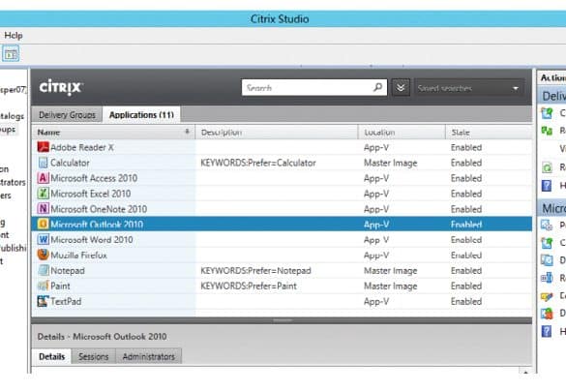Click the Microsoft Access 2010 icon
The image size is (566, 392).
43,178
